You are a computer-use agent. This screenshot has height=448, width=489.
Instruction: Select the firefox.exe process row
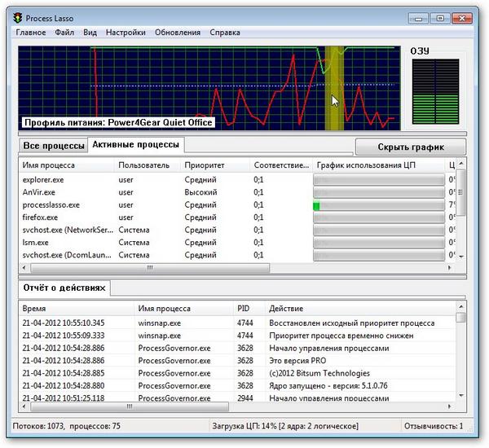[40, 217]
